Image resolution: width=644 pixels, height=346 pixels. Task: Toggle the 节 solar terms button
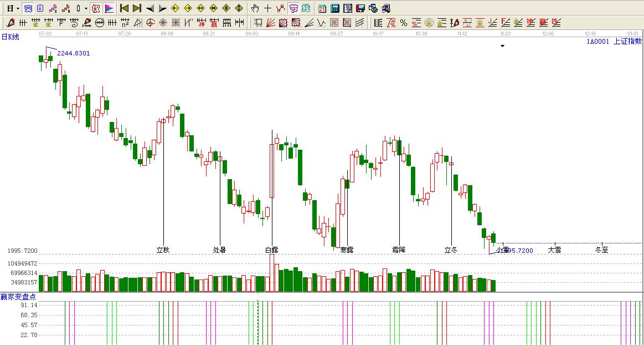tap(293, 8)
